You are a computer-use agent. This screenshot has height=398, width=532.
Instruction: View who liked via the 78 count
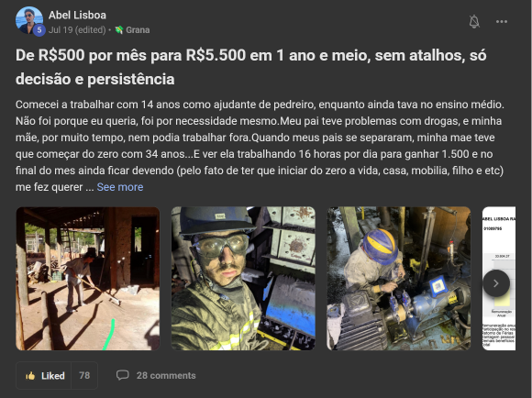pos(84,375)
